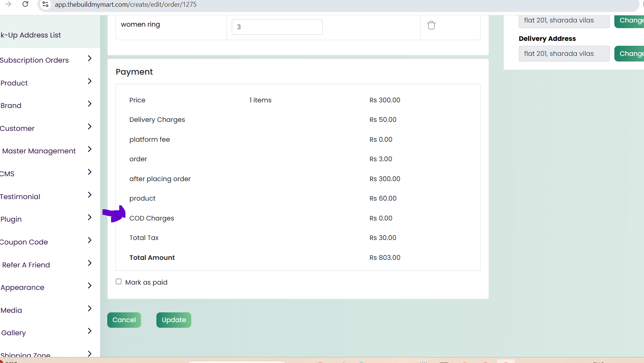Screen dimensions: 644x363
Task: Expand the CMS menu chevron
Action: [x=90, y=172]
